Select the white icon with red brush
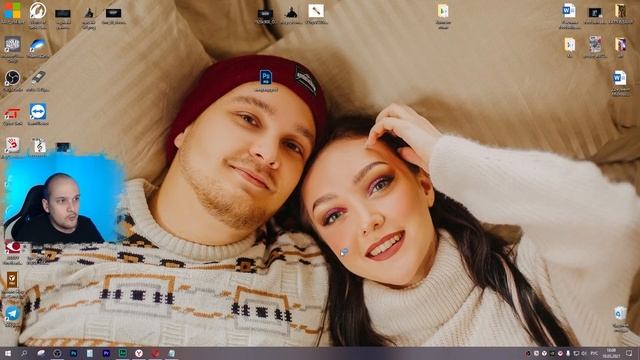 [316, 11]
